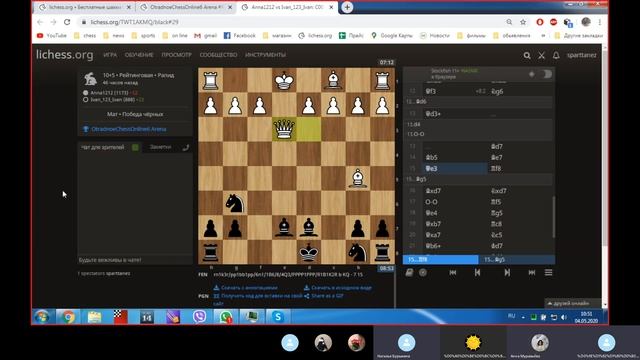Click the white bishop on b5
Image resolution: width=640 pixels, height=360 pixels.
358,178
